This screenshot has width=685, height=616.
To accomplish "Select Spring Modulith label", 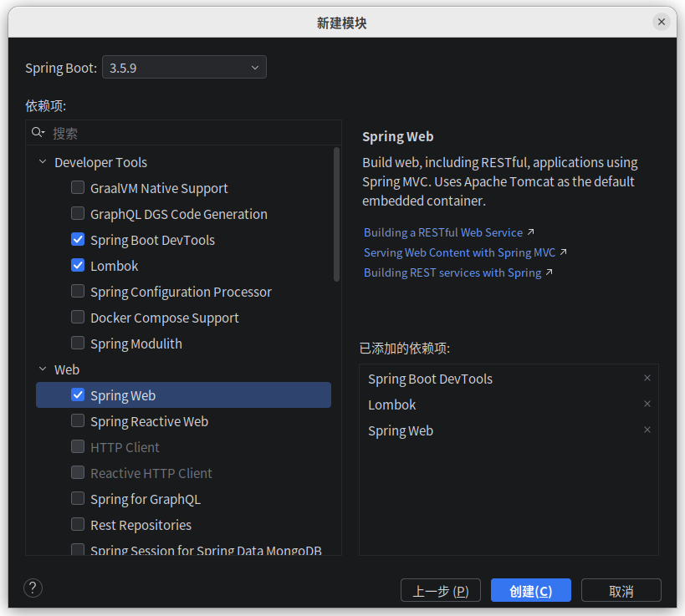I will click(135, 344).
